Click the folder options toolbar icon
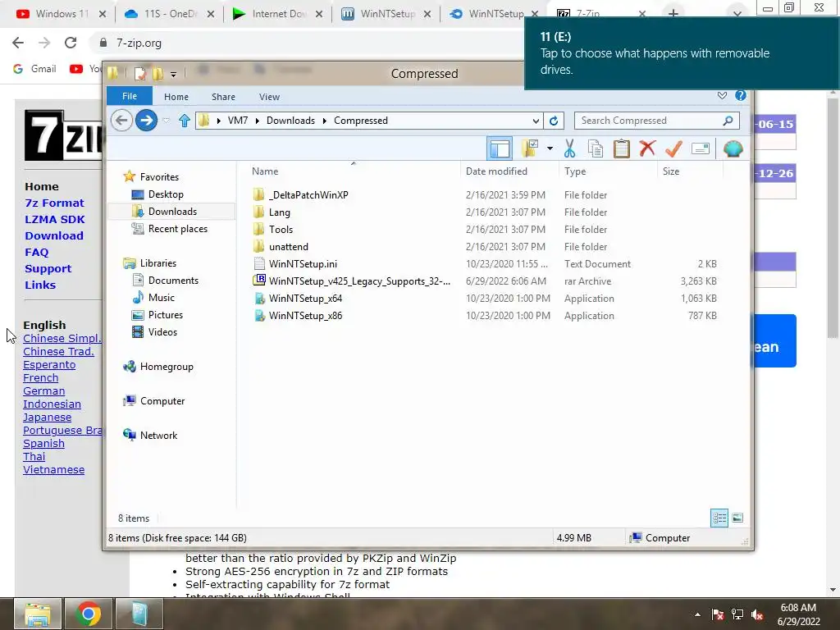 coord(529,148)
